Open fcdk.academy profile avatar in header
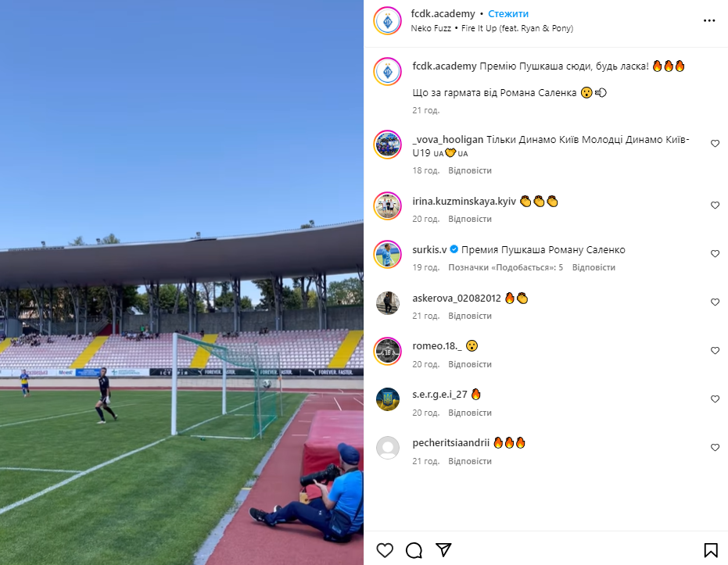This screenshot has width=728, height=565. click(x=388, y=21)
